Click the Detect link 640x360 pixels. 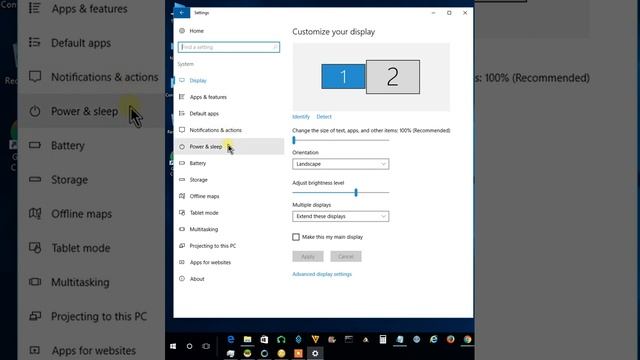click(324, 117)
